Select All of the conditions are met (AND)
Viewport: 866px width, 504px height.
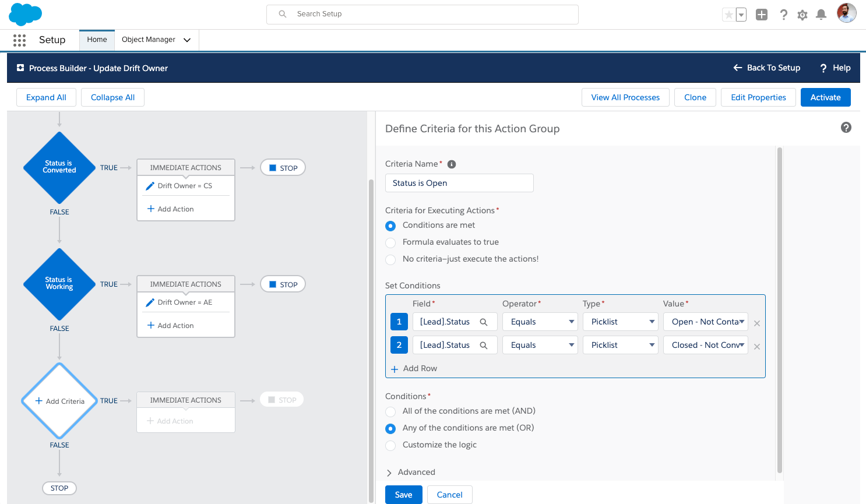[x=390, y=411]
